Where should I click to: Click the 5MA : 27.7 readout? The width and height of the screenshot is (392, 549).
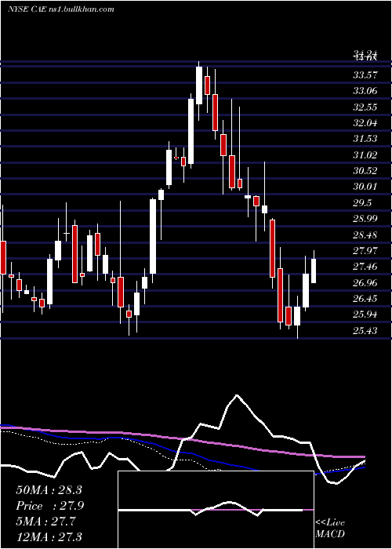(45, 522)
